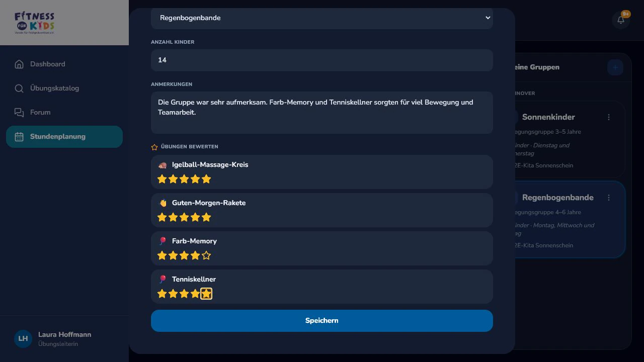Click the Anzahl Kinder input field

pyautogui.click(x=322, y=60)
